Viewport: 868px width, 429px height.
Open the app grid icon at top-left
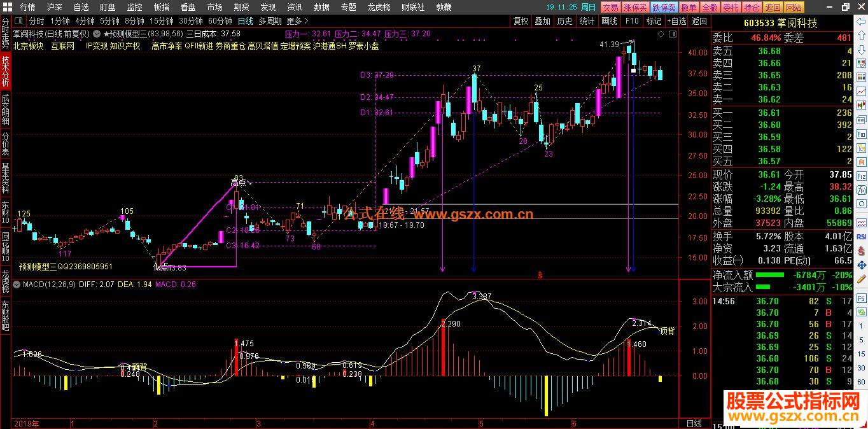tap(6, 7)
